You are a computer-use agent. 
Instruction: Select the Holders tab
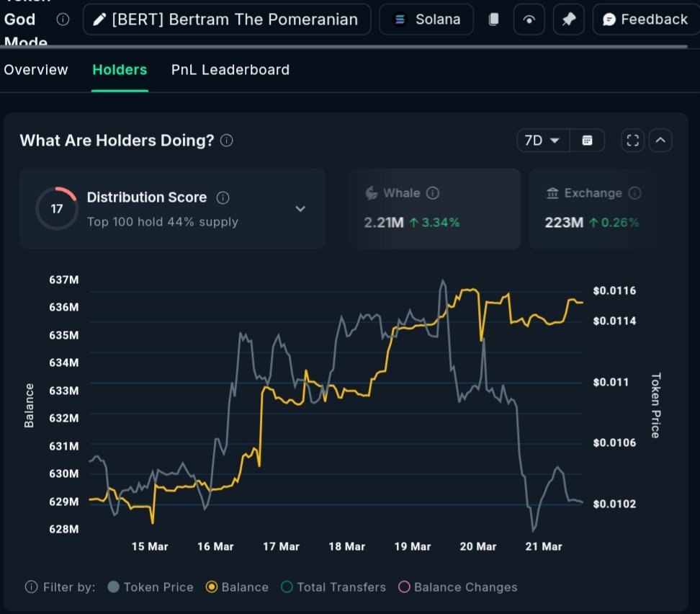click(120, 70)
